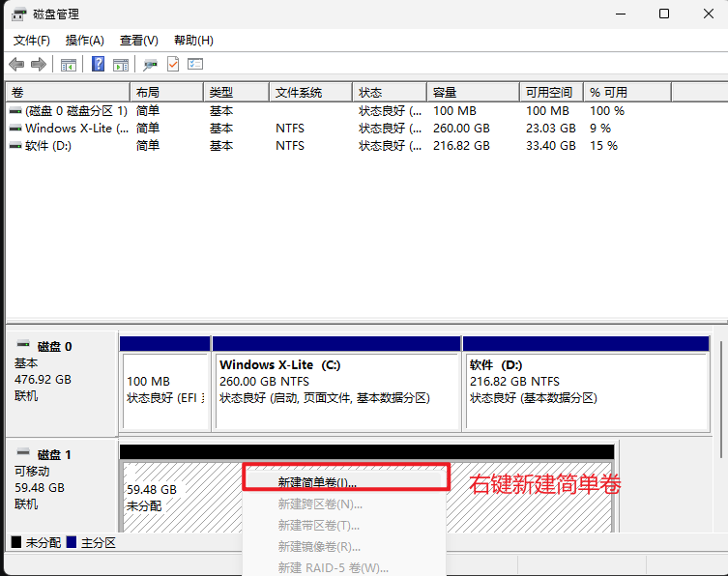
Task: Click the drive icon of 磁盘 0 磁盘分区 1 row
Action: tap(15, 111)
